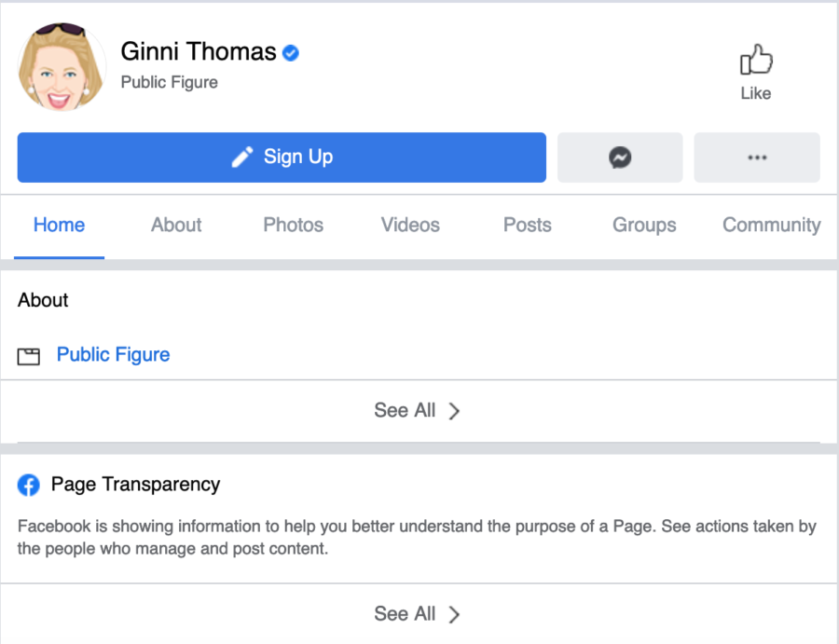
Task: Open the Groups tab
Action: (644, 225)
